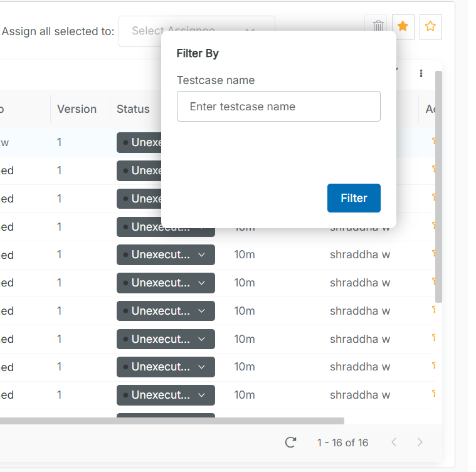476x472 pixels.
Task: Click the partially visible rightmost column header
Action: 430,109
